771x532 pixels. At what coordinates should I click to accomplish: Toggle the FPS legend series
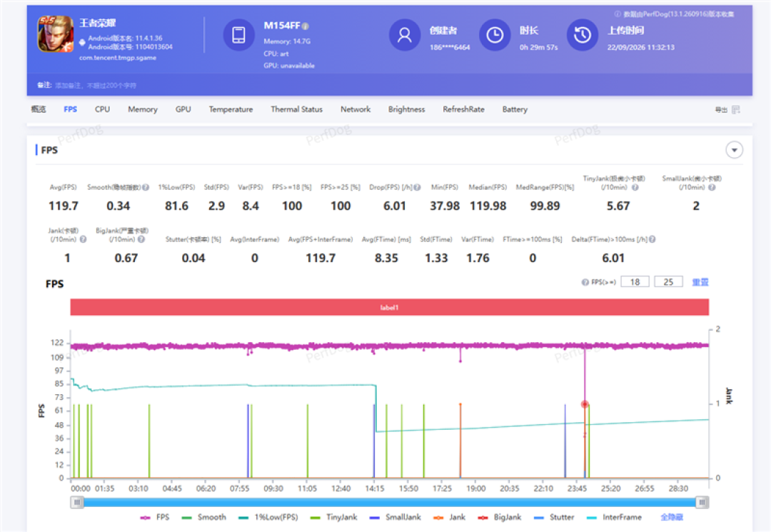pos(155,517)
